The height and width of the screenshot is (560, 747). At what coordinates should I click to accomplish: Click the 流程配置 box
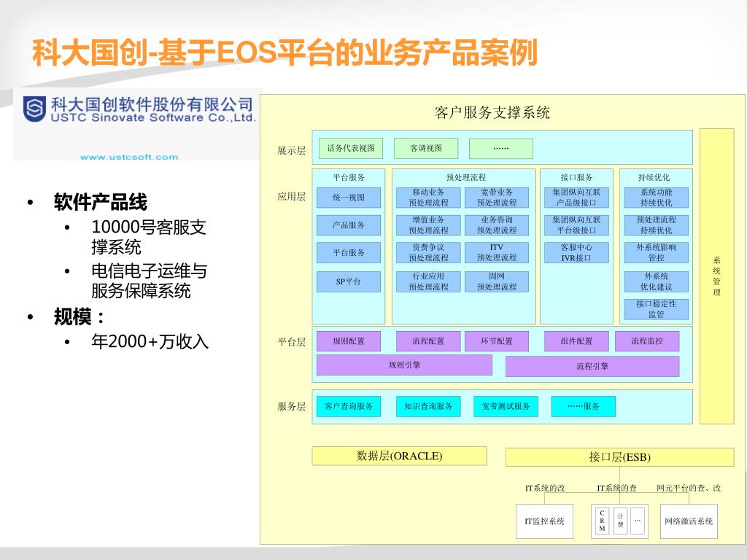pyautogui.click(x=428, y=341)
